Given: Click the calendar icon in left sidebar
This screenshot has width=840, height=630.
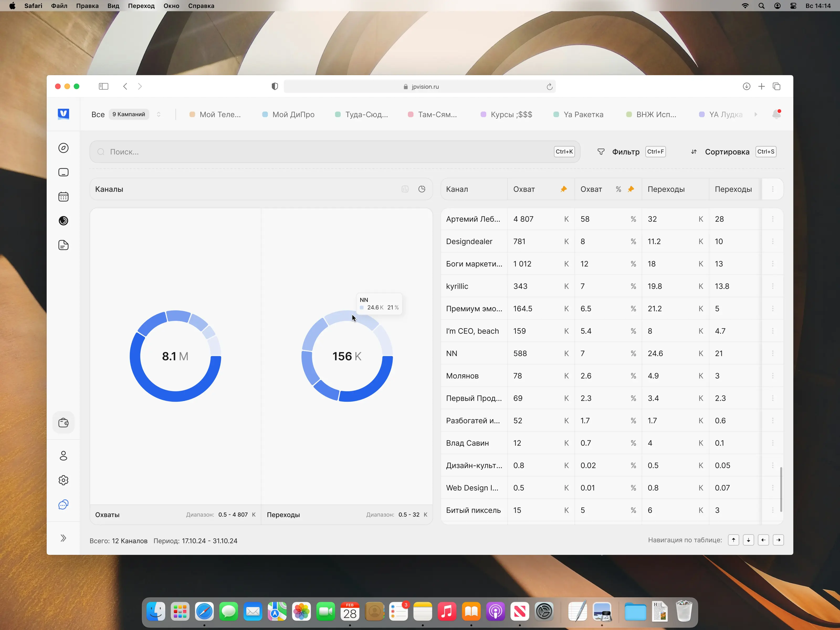Looking at the screenshot, I should [x=64, y=197].
